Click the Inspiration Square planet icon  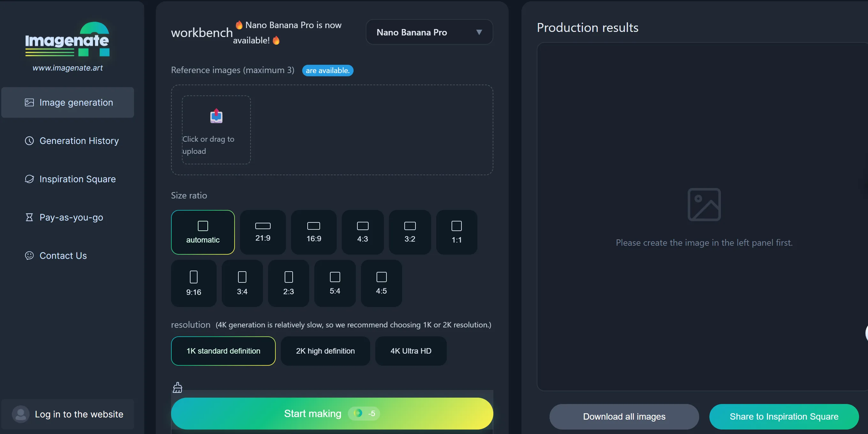29,179
